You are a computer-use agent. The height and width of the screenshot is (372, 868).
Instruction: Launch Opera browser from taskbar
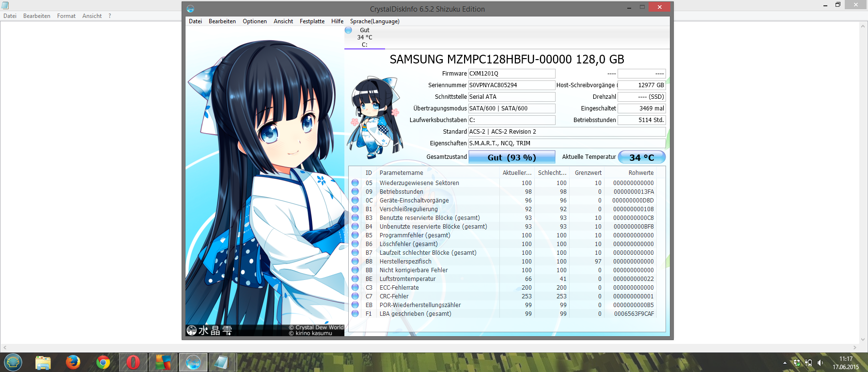pyautogui.click(x=133, y=362)
